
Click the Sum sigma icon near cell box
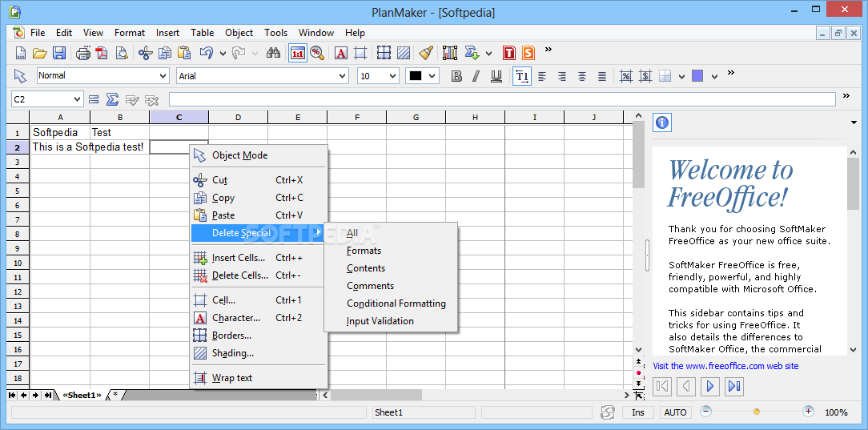[112, 99]
